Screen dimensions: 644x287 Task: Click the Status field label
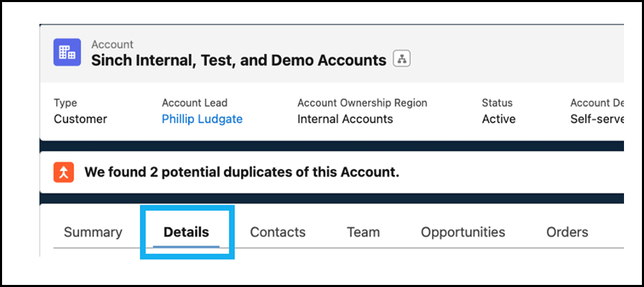coord(497,103)
